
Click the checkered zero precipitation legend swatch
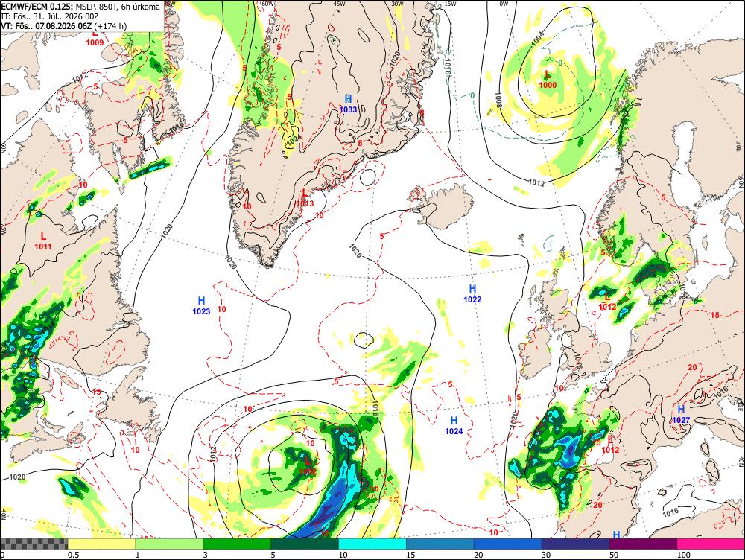34,544
